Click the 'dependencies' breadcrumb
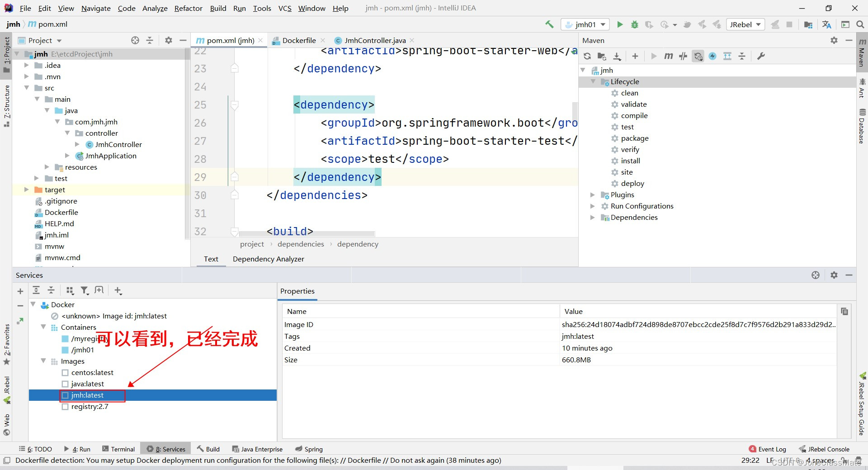 click(x=301, y=244)
